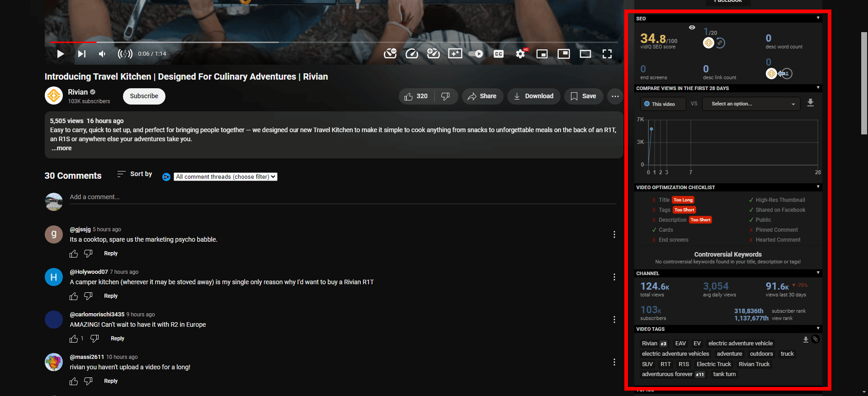This screenshot has width=868, height=396.
Task: Open the Select an option dropdown
Action: [x=751, y=104]
